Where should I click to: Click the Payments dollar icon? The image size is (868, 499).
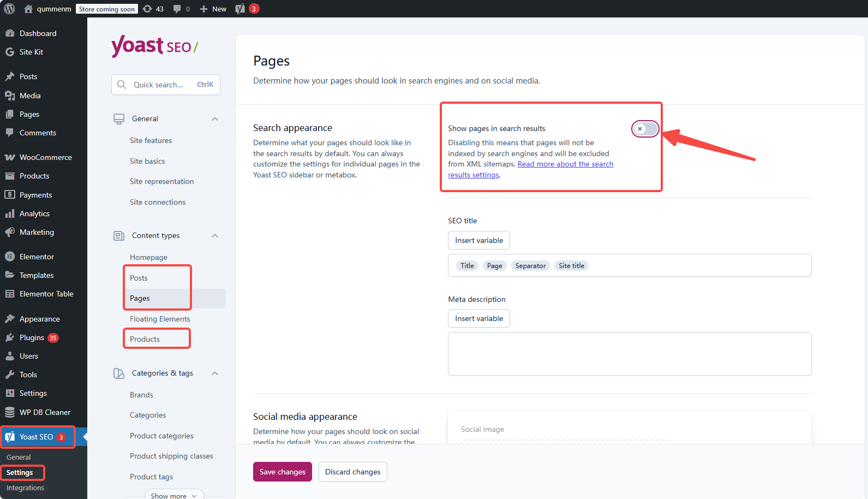tap(10, 195)
